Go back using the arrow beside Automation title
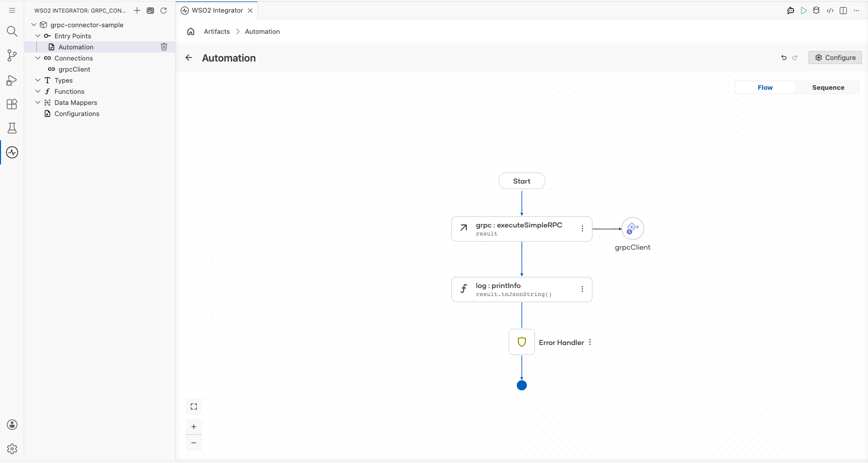The image size is (868, 463). (189, 57)
